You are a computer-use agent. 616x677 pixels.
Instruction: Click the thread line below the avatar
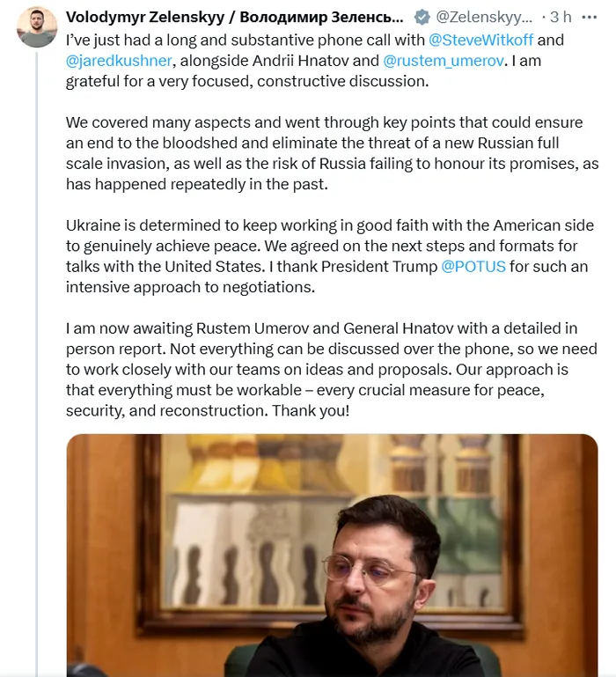coord(37,352)
